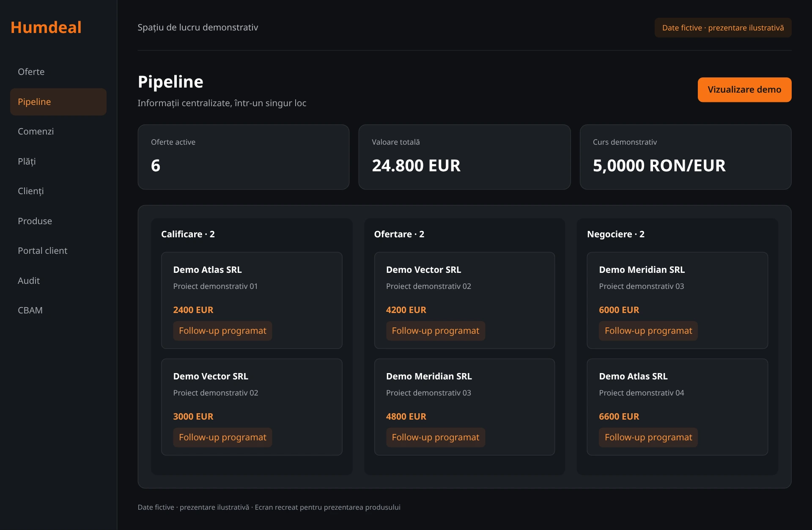Image resolution: width=812 pixels, height=530 pixels.
Task: Click the 2400 EUR amount
Action: click(193, 310)
